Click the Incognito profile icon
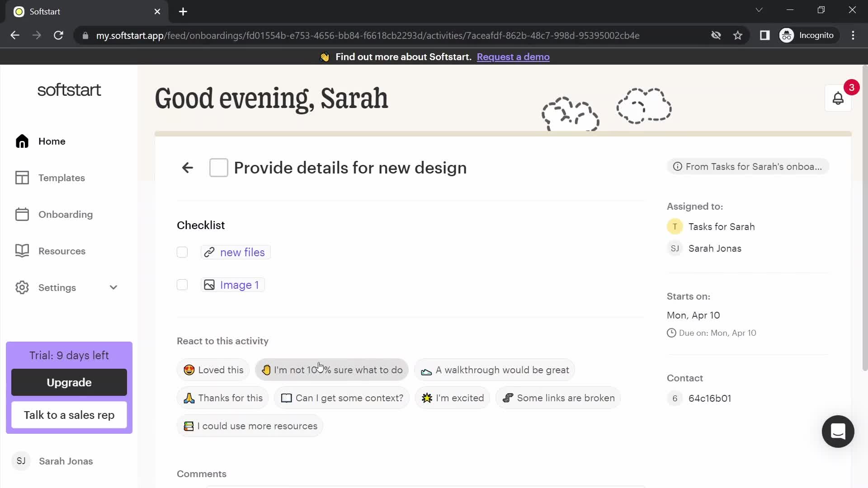The height and width of the screenshot is (488, 868). tap(787, 35)
